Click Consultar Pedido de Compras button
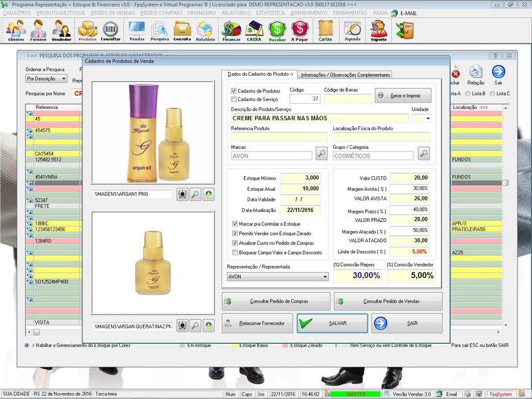This screenshot has width=532, height=399. coord(275,301)
